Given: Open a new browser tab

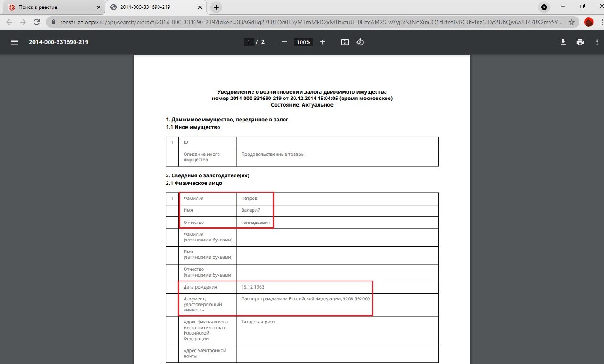Looking at the screenshot, I should coord(216,7).
